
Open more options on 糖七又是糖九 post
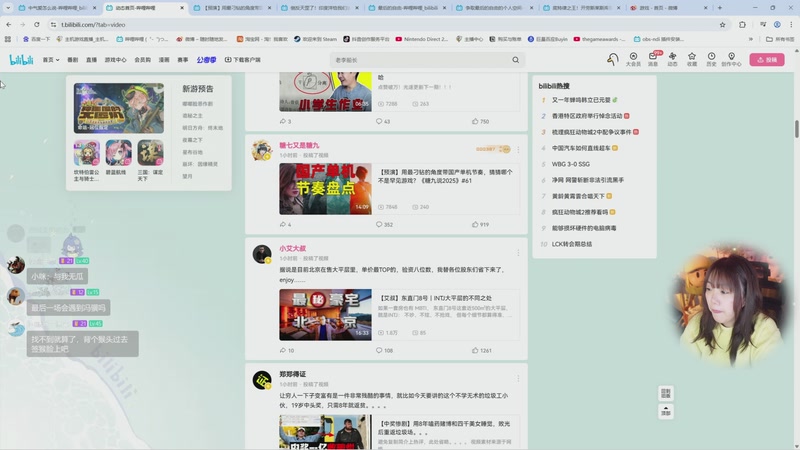518,149
